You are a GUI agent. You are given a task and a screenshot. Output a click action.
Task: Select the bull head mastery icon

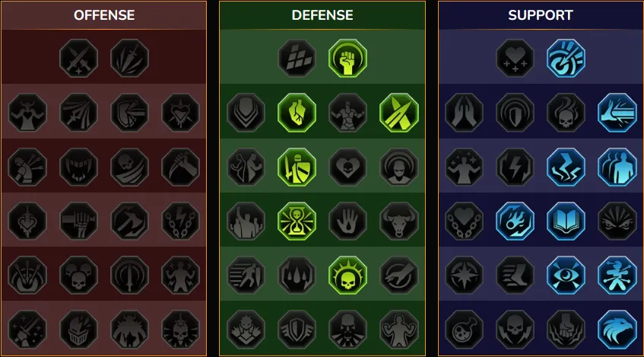(x=399, y=221)
